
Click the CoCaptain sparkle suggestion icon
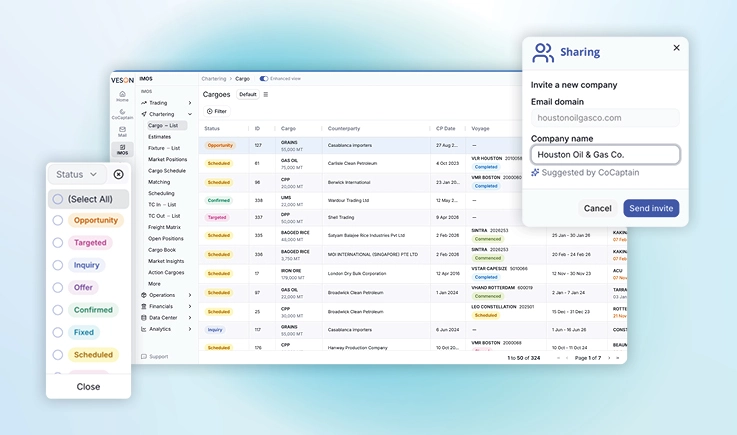[x=535, y=173]
